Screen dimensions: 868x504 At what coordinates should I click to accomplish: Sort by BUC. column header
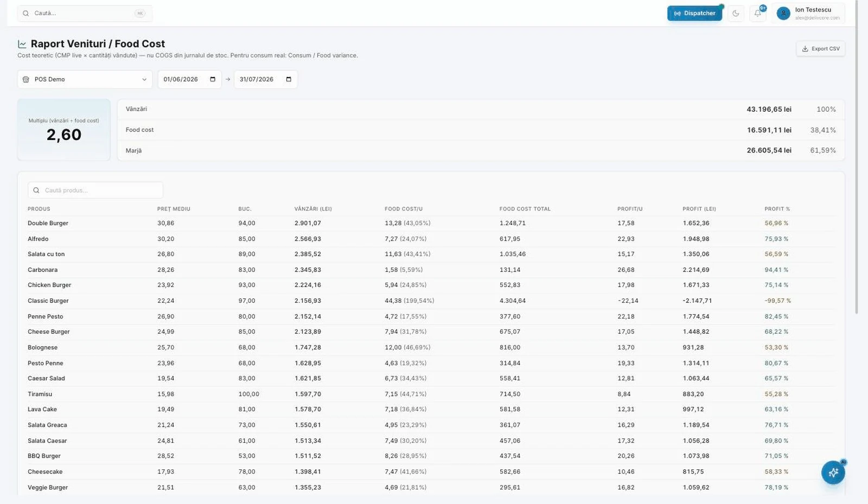coord(245,209)
